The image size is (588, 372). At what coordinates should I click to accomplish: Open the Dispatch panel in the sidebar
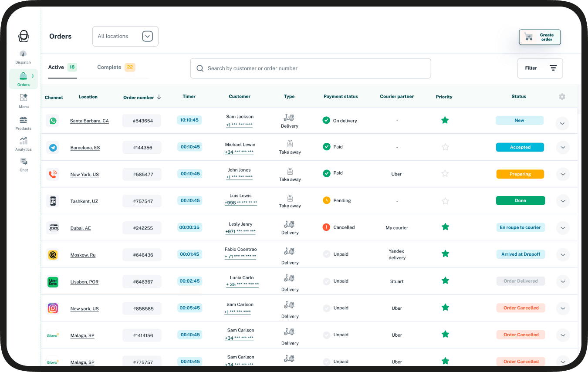23,57
